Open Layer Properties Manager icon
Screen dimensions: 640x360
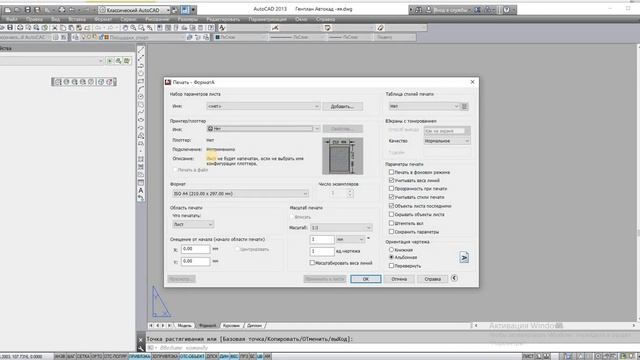(x=76, y=37)
